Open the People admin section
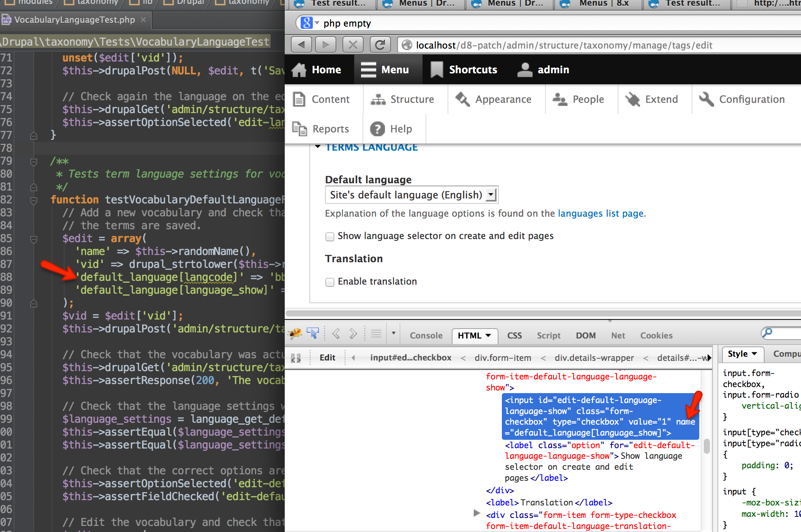 578,99
